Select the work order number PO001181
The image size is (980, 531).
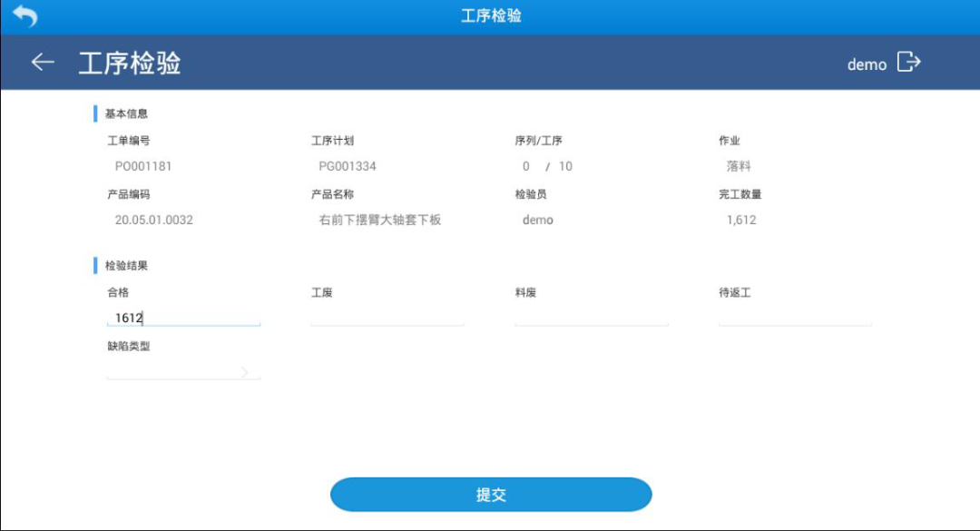click(143, 166)
